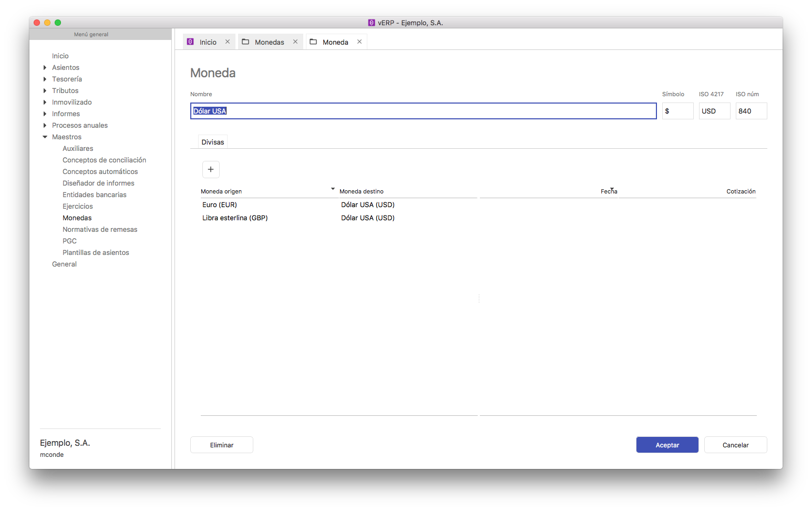Close the Moneda tab with its X icon
The height and width of the screenshot is (511, 812).
click(x=359, y=42)
